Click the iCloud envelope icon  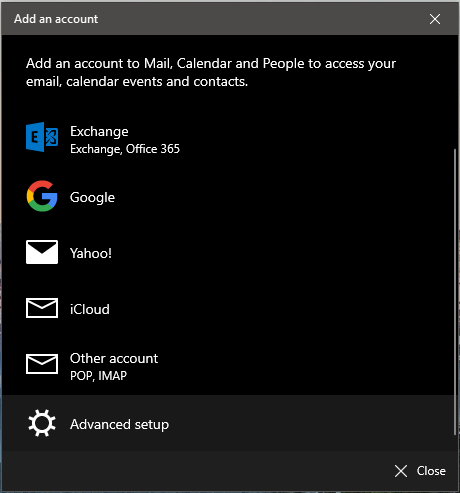(x=42, y=308)
